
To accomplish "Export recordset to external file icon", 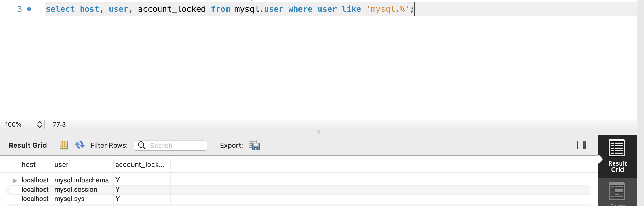I will coord(254,145).
